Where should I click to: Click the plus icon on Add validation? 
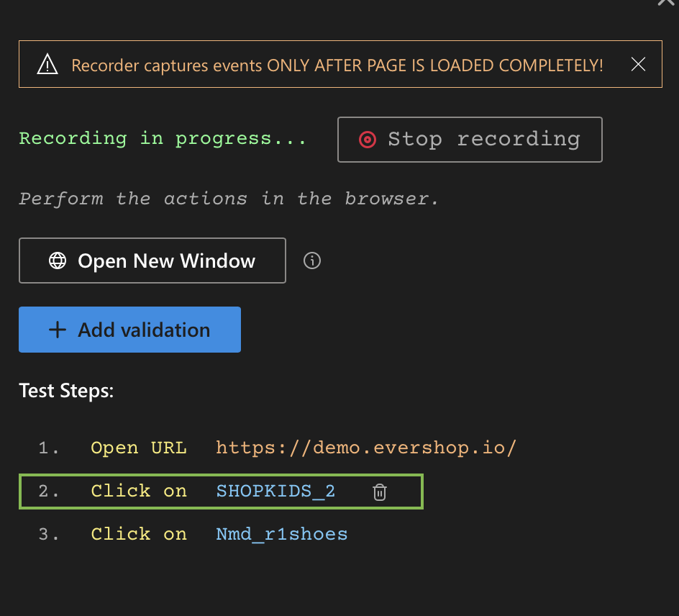(57, 330)
